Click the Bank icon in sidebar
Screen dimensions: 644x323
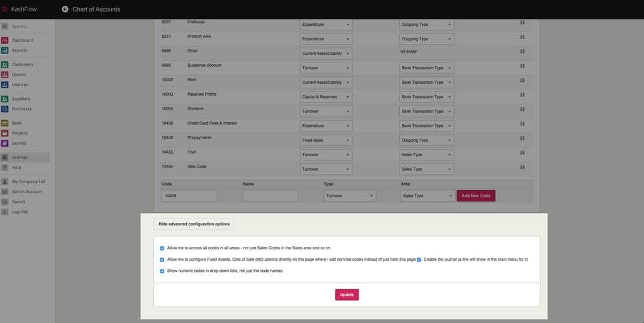click(5, 123)
